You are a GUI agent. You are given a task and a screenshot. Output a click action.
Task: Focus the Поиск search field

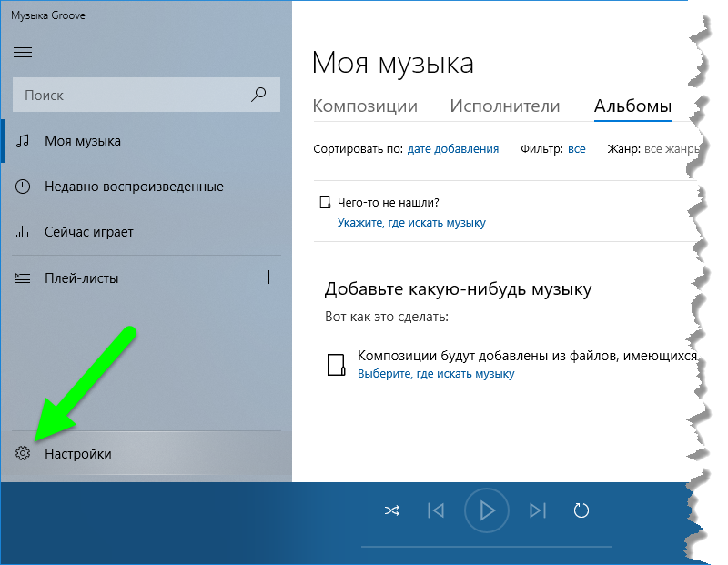coord(147,95)
